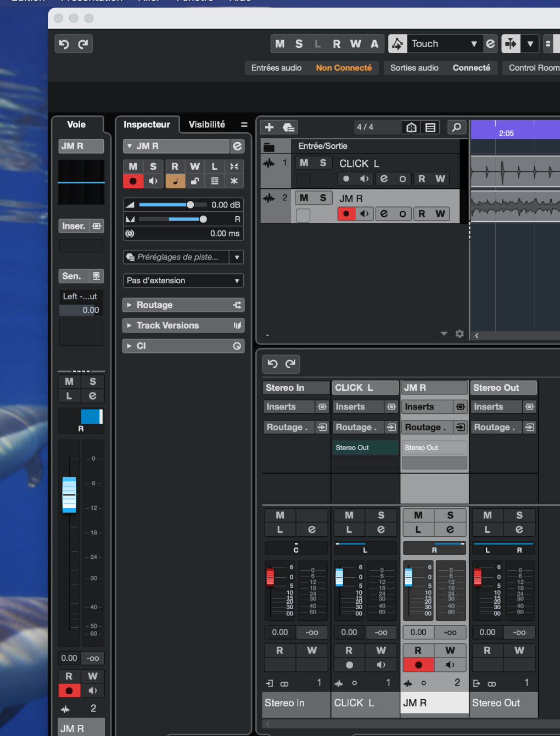
Task: Mute the CLICK L track in track list
Action: 304,163
